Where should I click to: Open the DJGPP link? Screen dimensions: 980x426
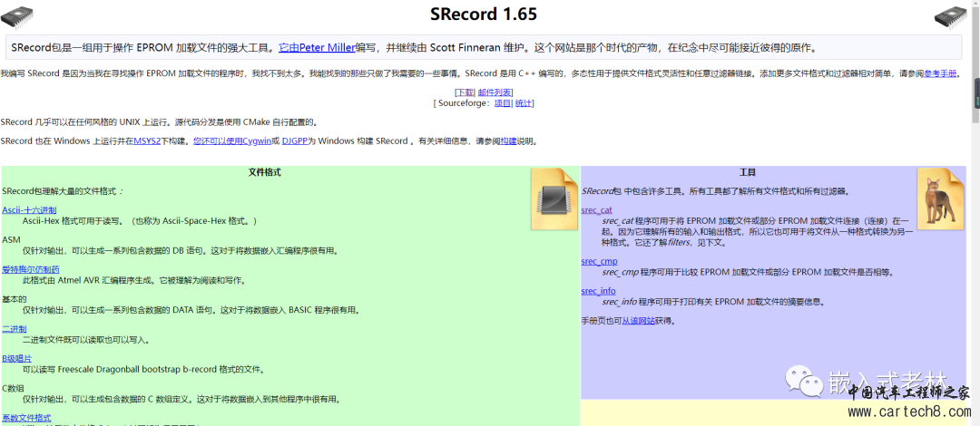(294, 141)
